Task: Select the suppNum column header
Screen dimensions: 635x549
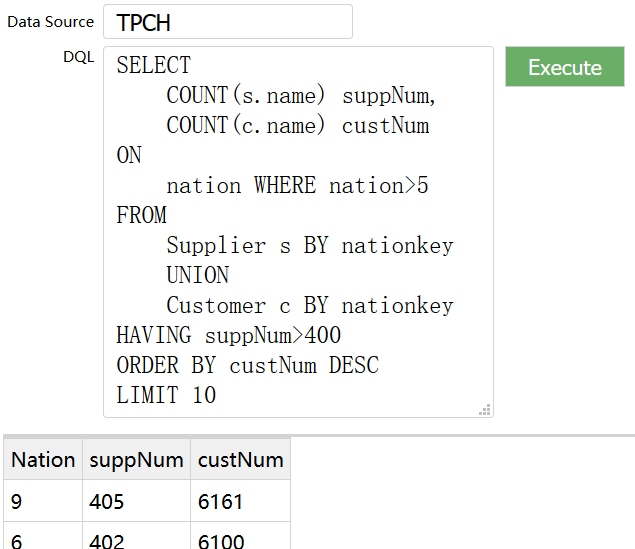Action: pyautogui.click(x=136, y=460)
